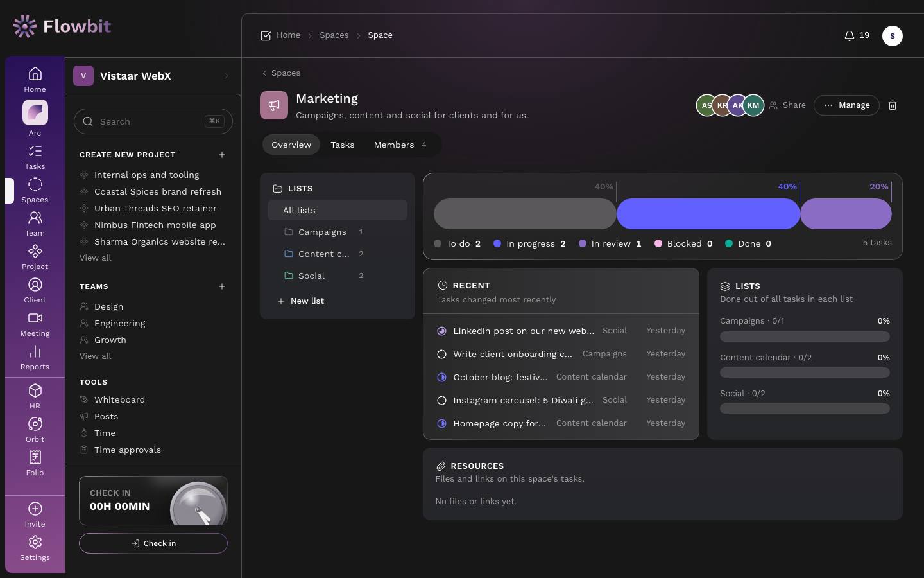Viewport: 924px width, 578px height.
Task: Click the Check in button
Action: tap(153, 543)
